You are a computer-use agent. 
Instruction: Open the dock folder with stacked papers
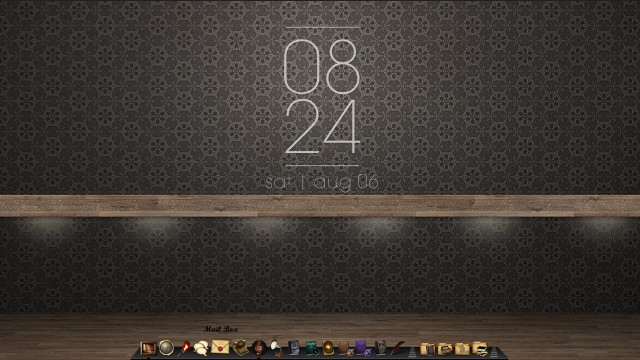pyautogui.click(x=480, y=349)
